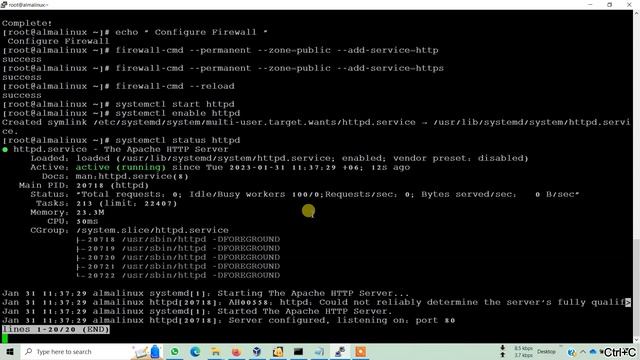
Task: Click the 'systemctl enable httpd' command text
Action: click(x=178, y=113)
